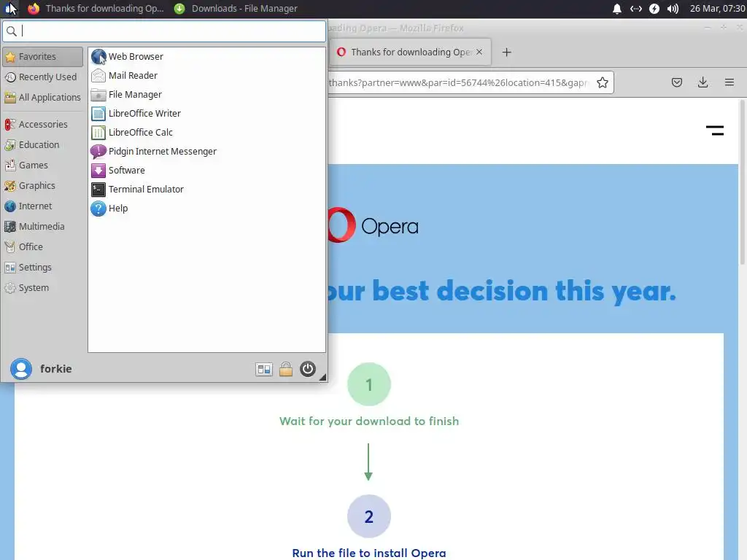Image resolution: width=747 pixels, height=560 pixels.
Task: Select the Favorites category
Action: coord(43,57)
